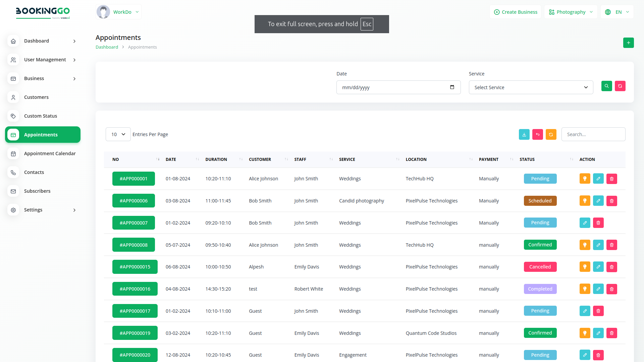Click the Dashboard breadcrumb link

pos(107,47)
